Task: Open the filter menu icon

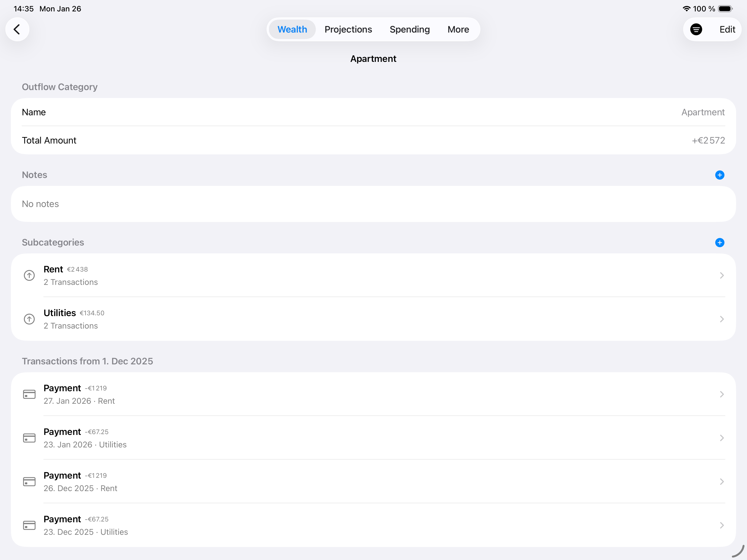Action: pyautogui.click(x=696, y=29)
